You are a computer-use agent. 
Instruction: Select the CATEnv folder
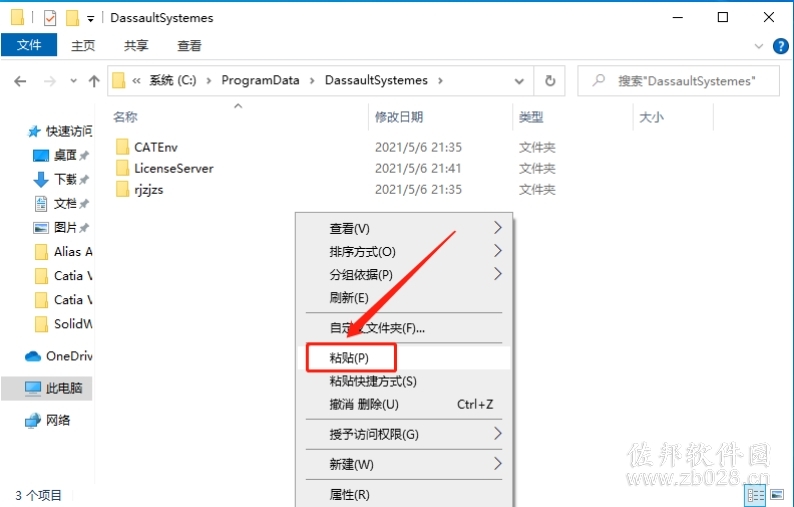156,147
